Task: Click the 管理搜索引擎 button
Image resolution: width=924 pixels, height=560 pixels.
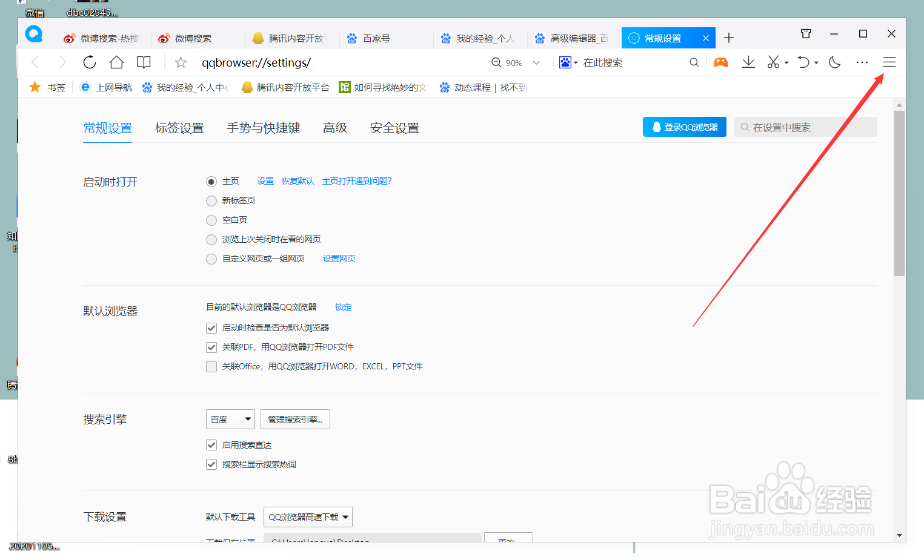Action: click(x=295, y=419)
